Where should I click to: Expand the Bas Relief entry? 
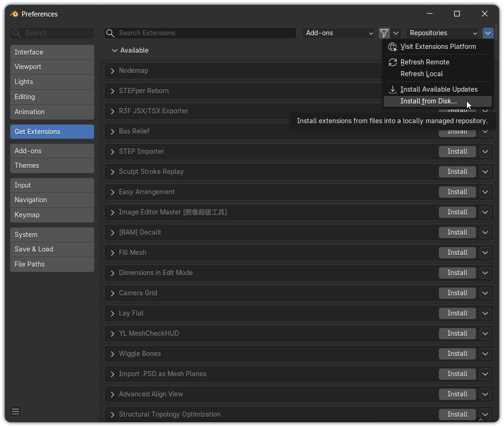pyautogui.click(x=112, y=132)
